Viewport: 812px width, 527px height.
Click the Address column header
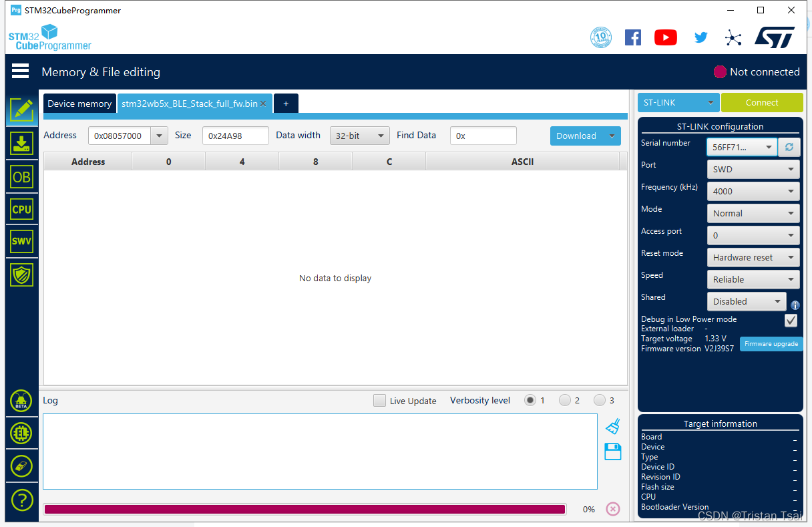(88, 162)
